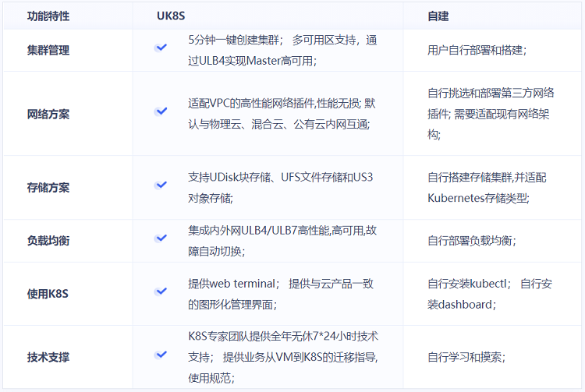Viewport: 585px width, 392px height.
Task: Click the checkmark icon in the 集群管理 row
Action: point(161,48)
